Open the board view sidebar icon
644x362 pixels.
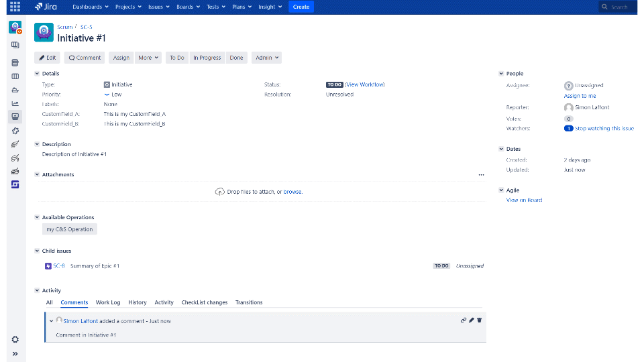pos(15,45)
